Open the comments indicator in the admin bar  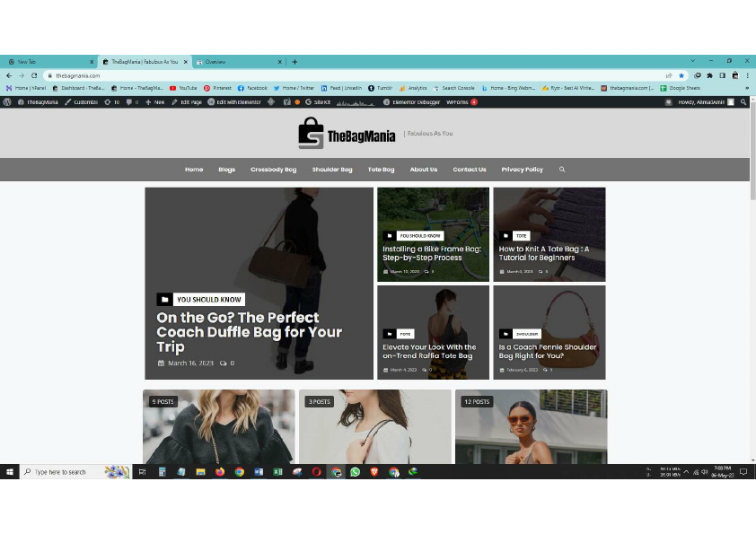(x=130, y=101)
